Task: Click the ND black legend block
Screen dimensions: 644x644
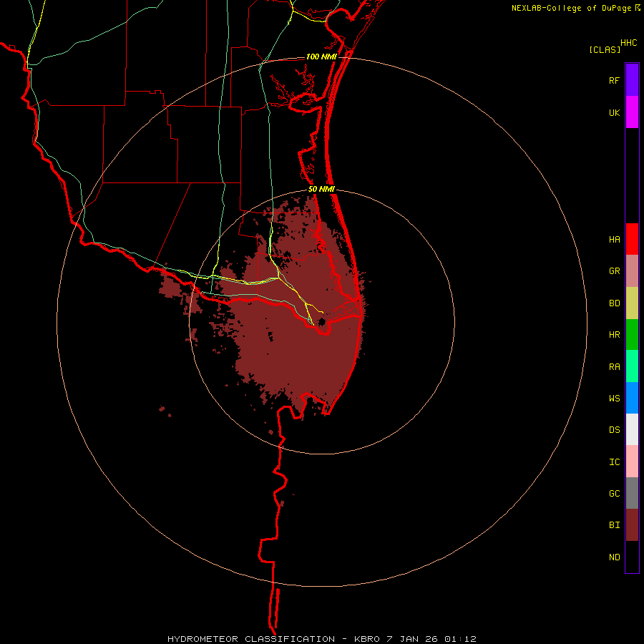Action: 632,557
